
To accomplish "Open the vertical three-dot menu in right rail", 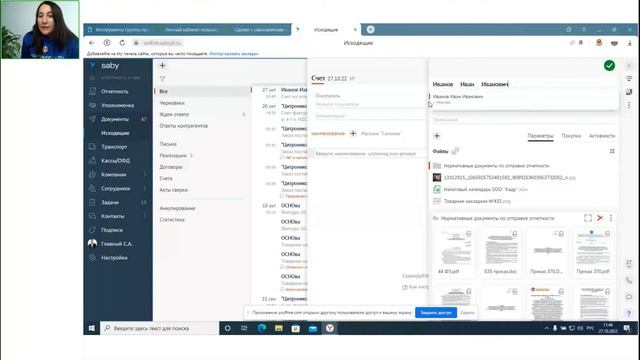I will tap(629, 105).
